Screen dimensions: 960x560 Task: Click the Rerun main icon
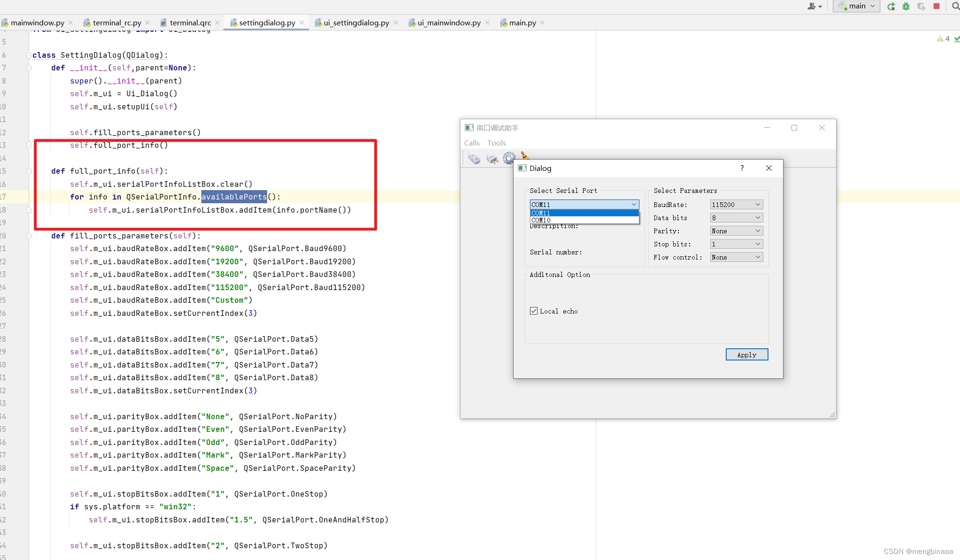[x=891, y=6]
